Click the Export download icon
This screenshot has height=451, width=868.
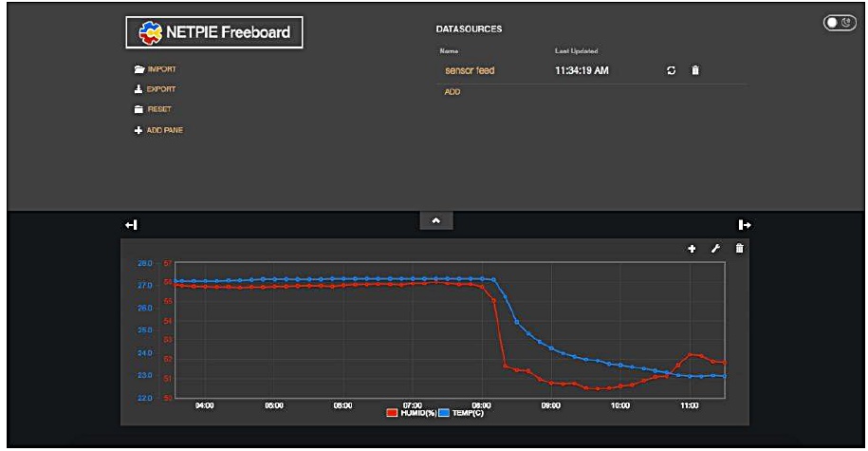139,89
